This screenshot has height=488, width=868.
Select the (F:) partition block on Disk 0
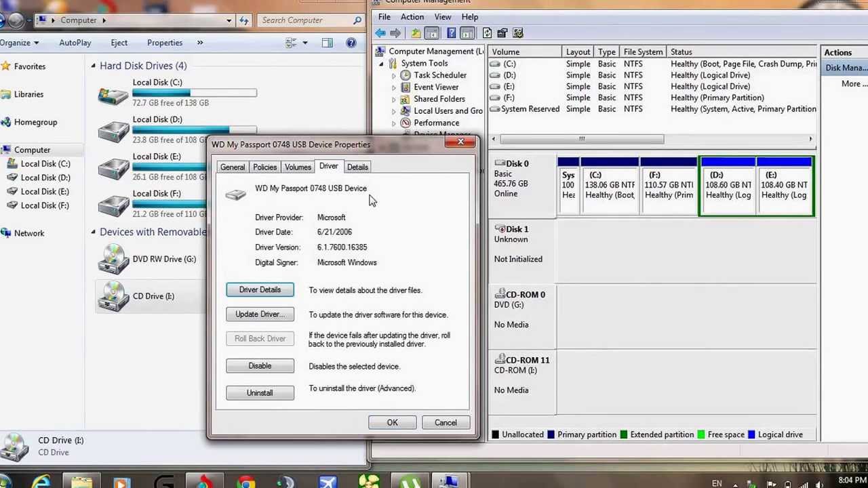coord(668,187)
